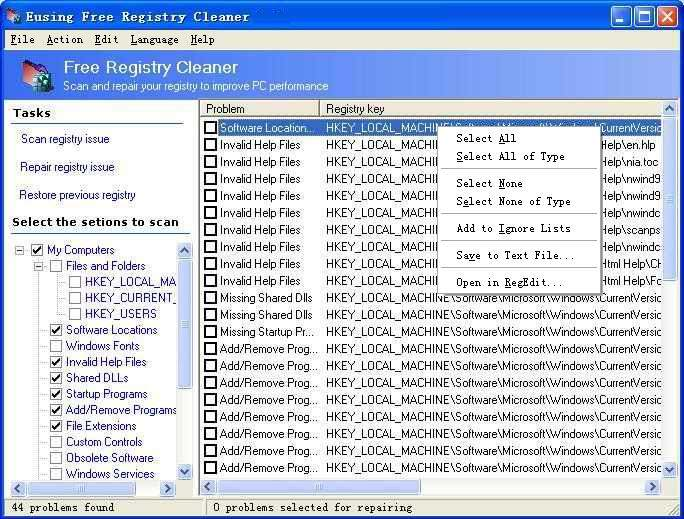Click Obsolete Software tree label

pos(110,458)
